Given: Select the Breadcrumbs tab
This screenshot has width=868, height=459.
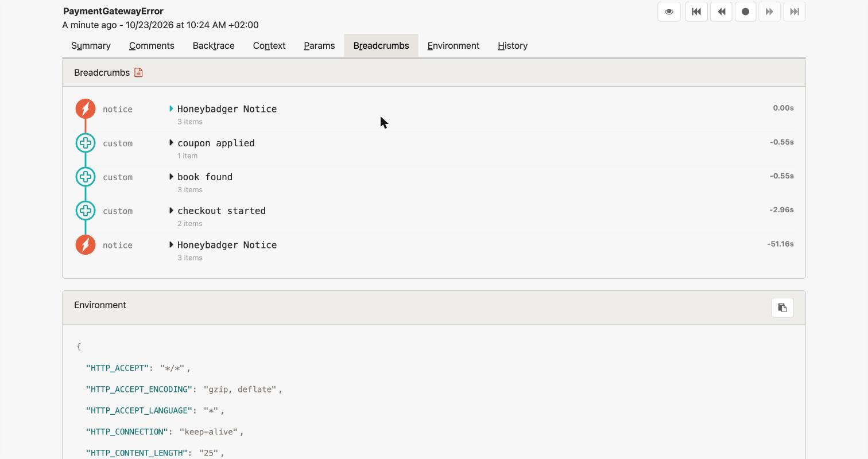Looking at the screenshot, I should pos(381,45).
